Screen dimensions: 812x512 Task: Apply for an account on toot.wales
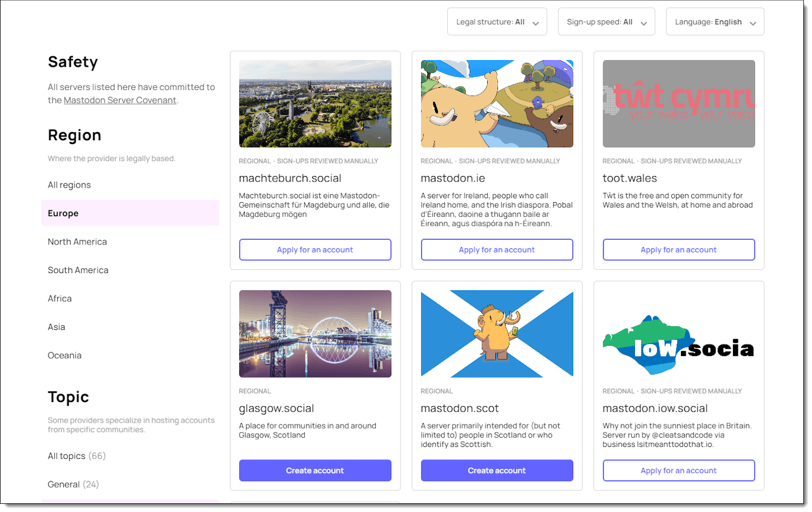678,249
